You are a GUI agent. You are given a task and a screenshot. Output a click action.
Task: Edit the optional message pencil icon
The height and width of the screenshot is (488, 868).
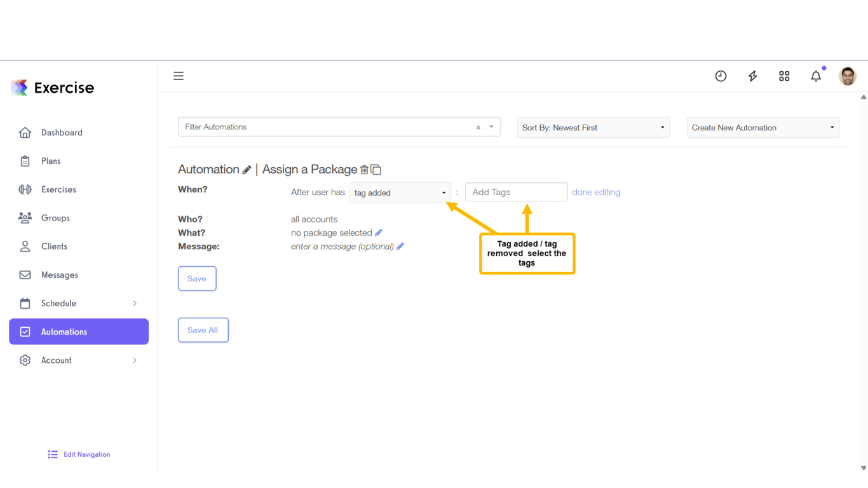coord(400,247)
